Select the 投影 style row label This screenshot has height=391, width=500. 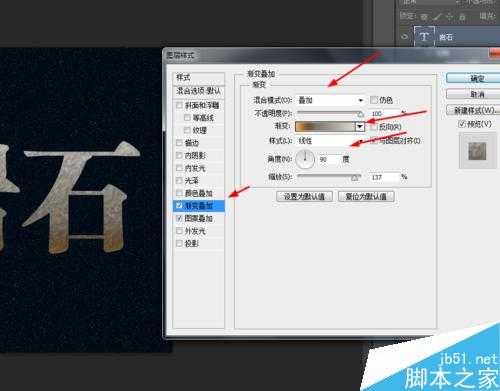[192, 244]
